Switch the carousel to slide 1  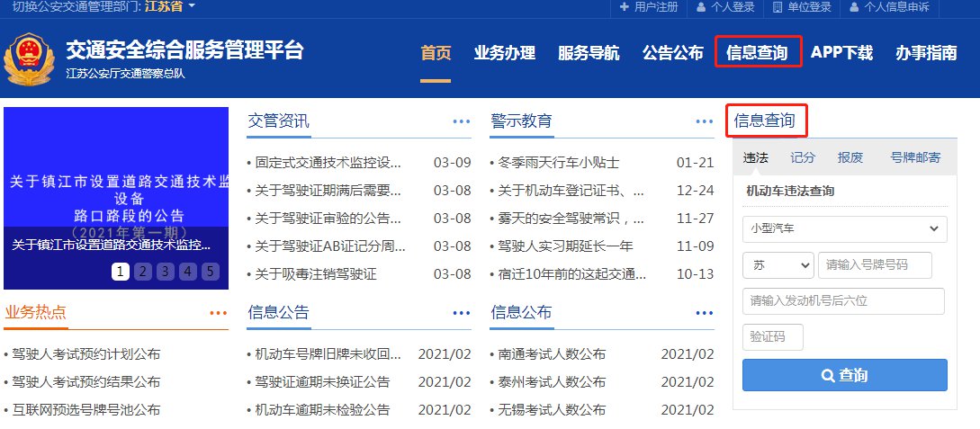[121, 271]
